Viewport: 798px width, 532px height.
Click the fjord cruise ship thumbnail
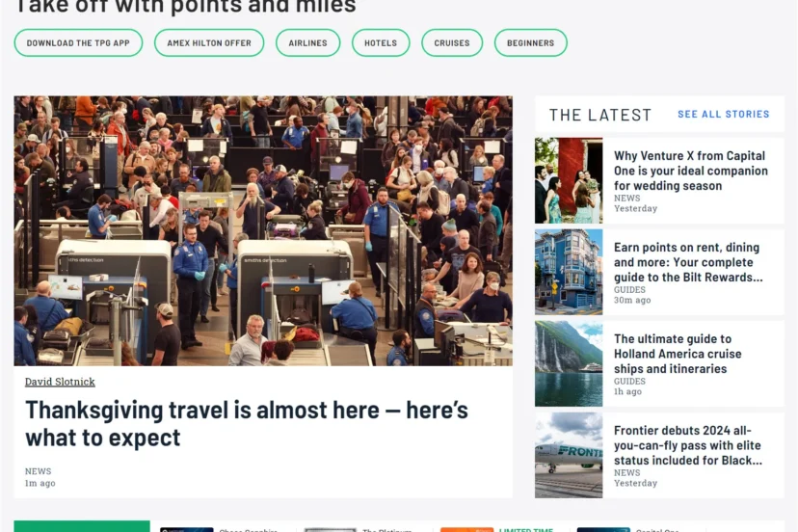pos(569,363)
